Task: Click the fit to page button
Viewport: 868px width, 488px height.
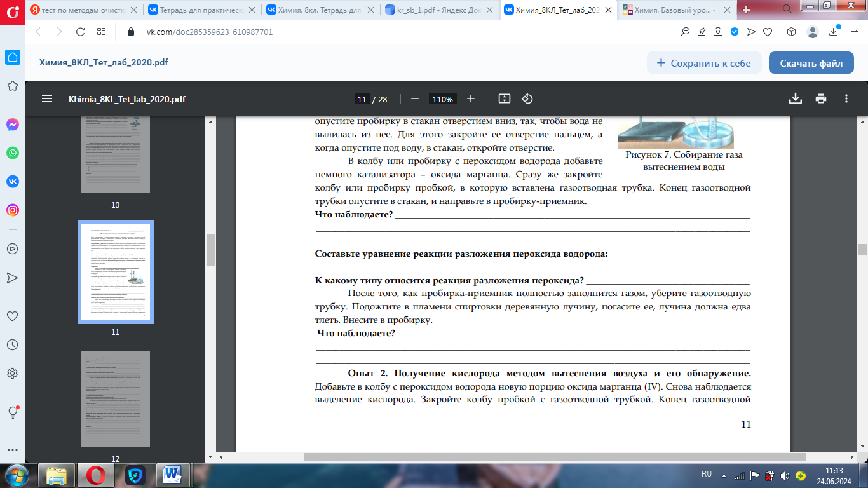Action: point(505,98)
